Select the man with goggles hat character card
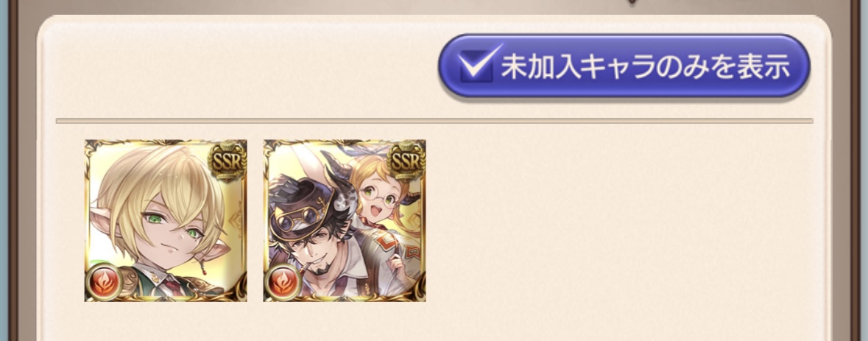This screenshot has height=341, width=868. click(x=345, y=220)
